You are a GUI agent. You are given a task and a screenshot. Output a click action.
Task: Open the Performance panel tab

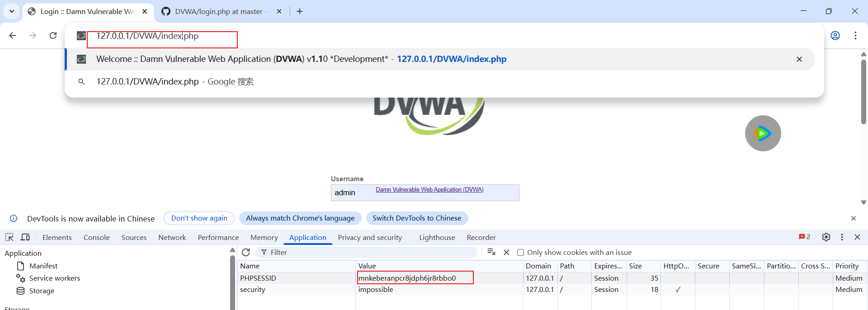(218, 237)
